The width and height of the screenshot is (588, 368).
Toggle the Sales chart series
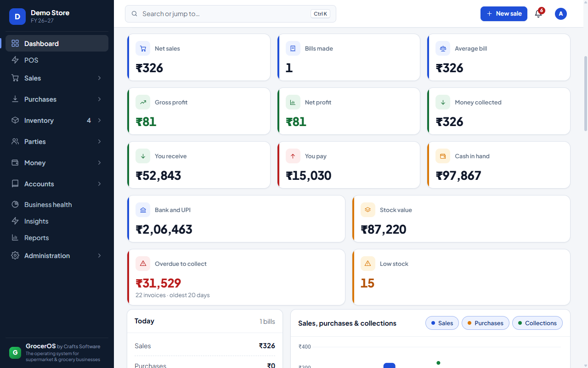[x=442, y=323]
